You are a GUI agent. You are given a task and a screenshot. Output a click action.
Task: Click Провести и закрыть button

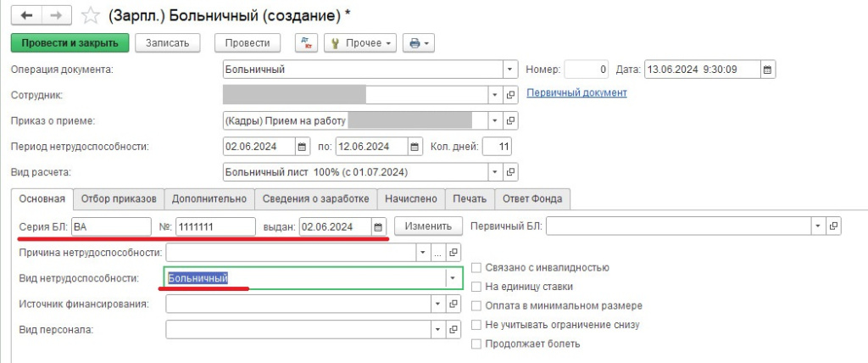70,42
